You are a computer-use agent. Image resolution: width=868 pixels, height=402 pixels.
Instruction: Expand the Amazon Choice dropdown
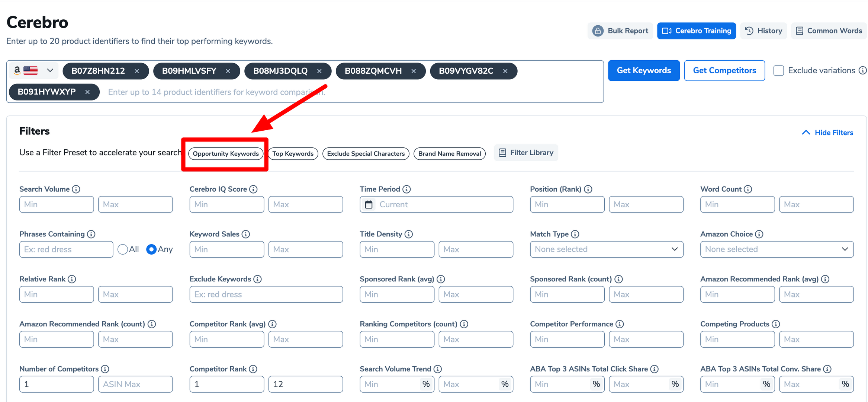tap(777, 249)
